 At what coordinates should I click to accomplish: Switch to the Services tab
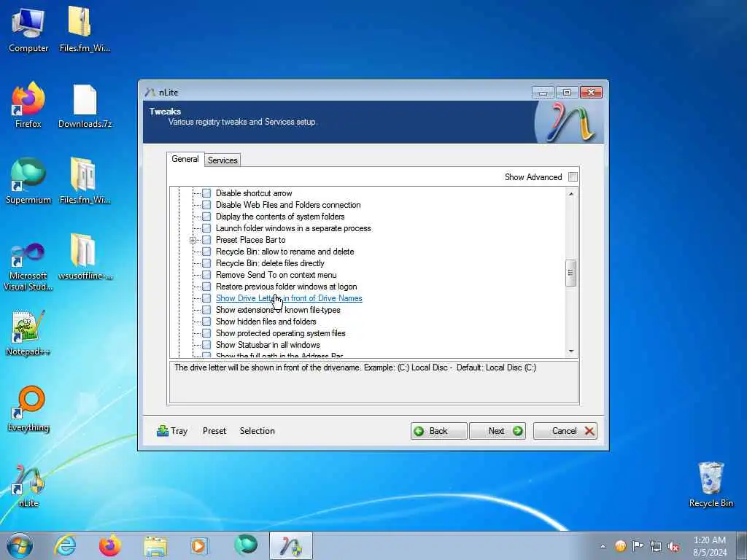pos(222,160)
